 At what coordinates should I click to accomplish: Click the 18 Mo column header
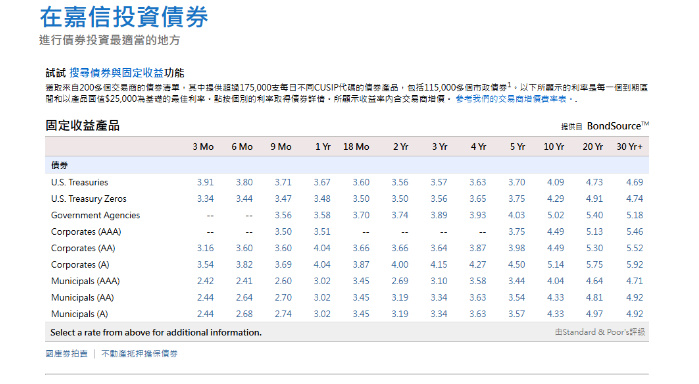pos(356,147)
